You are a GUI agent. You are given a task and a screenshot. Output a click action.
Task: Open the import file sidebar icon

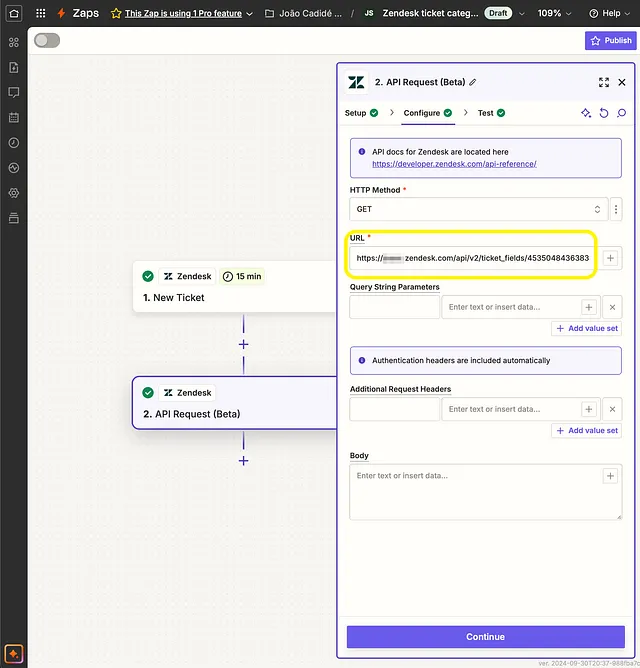pyautogui.click(x=14, y=67)
